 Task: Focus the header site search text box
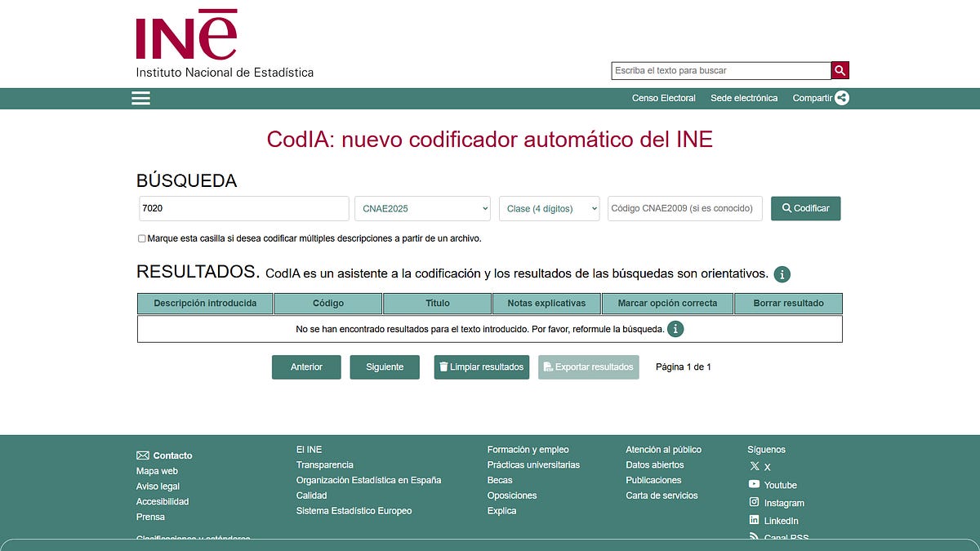tap(721, 70)
